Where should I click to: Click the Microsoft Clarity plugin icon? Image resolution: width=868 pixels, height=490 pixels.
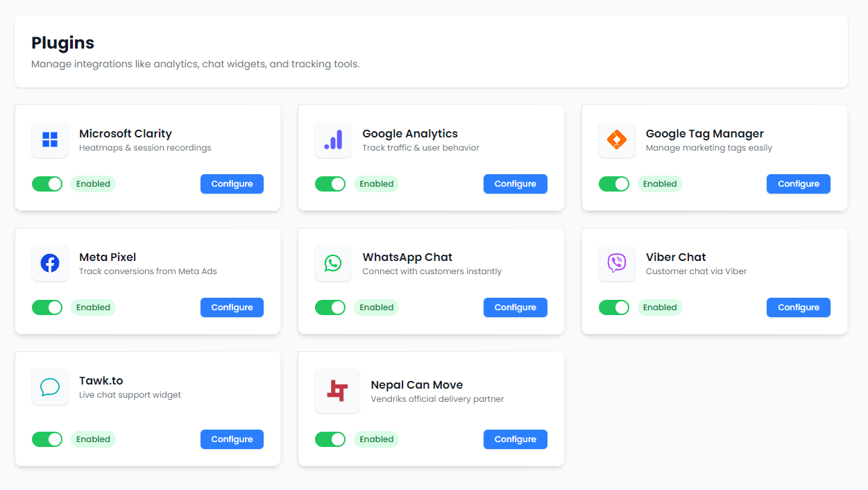click(x=49, y=139)
